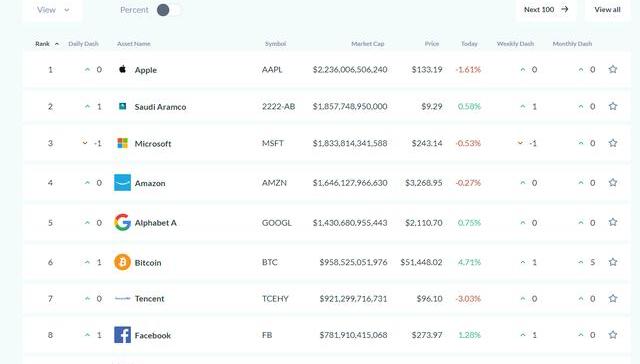Viewport: 640px width, 364px height.
Task: Sort by the Weekly Dash column
Action: tap(515, 44)
